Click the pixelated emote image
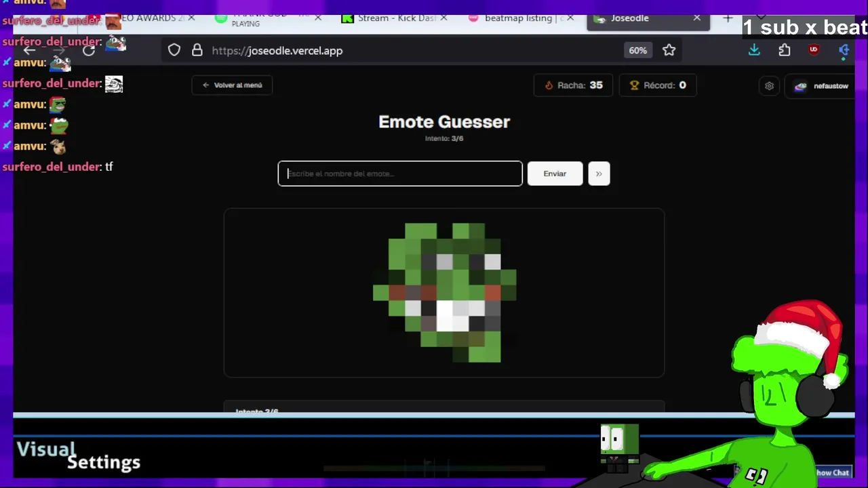 pos(444,293)
